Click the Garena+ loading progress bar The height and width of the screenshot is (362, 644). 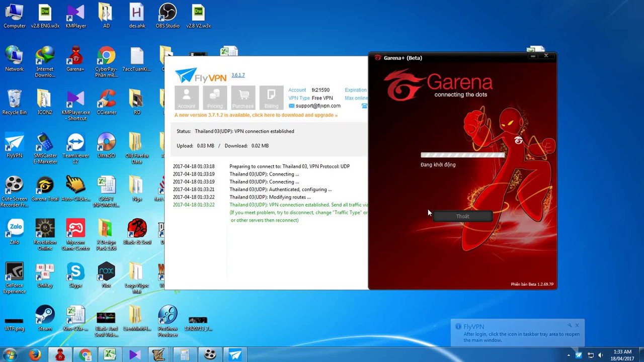[x=462, y=155]
